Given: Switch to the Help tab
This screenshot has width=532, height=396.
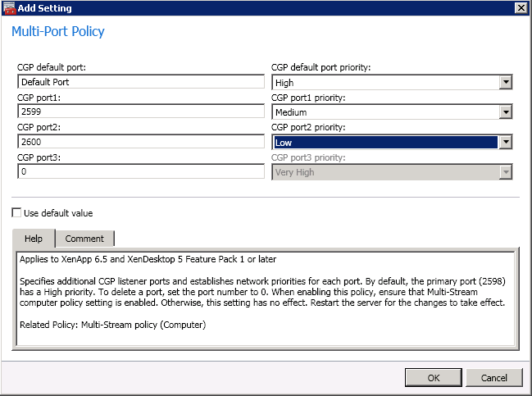Looking at the screenshot, I should point(34,239).
